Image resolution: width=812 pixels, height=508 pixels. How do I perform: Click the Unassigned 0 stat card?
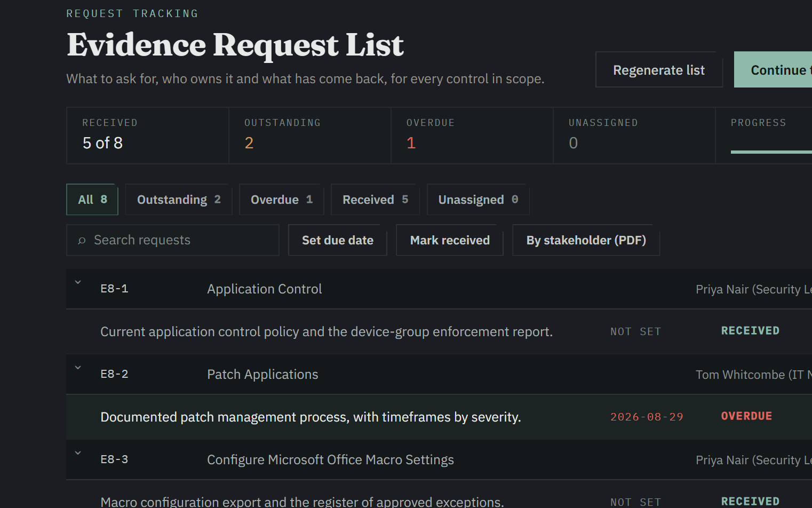[x=634, y=136]
